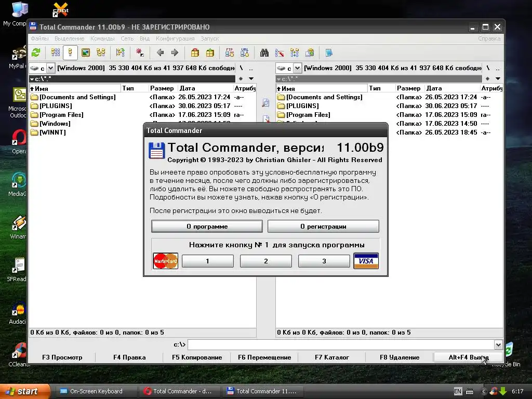Screen dimensions: 532x399
Task: Click left panel root directory backslash button
Action: [241, 68]
